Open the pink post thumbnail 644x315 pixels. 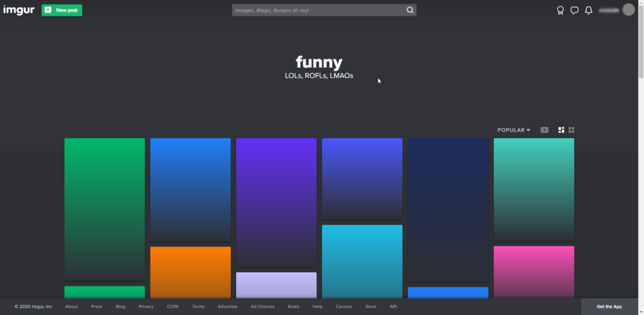(x=534, y=272)
